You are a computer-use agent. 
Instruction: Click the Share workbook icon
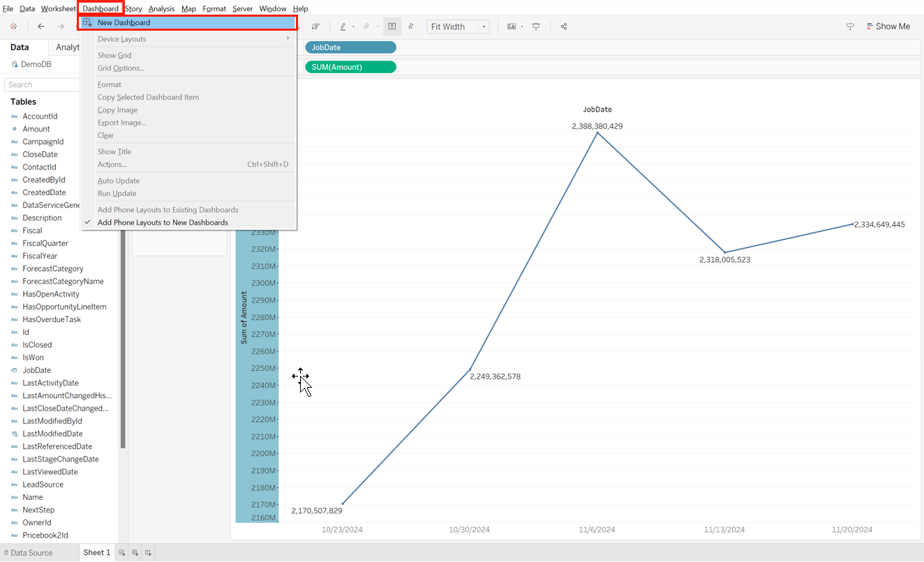pos(563,26)
